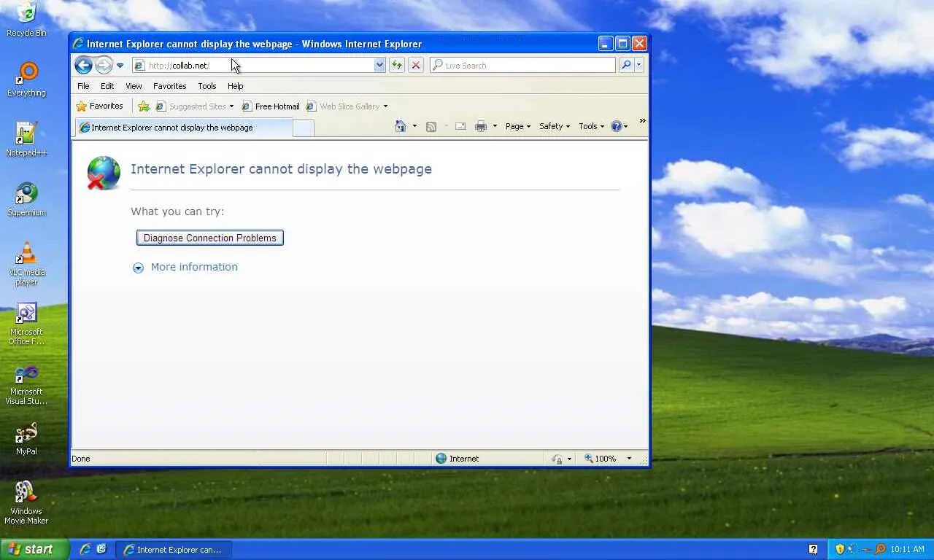This screenshot has height=560, width=934.
Task: Open the Tools command bar menu
Action: click(x=591, y=126)
